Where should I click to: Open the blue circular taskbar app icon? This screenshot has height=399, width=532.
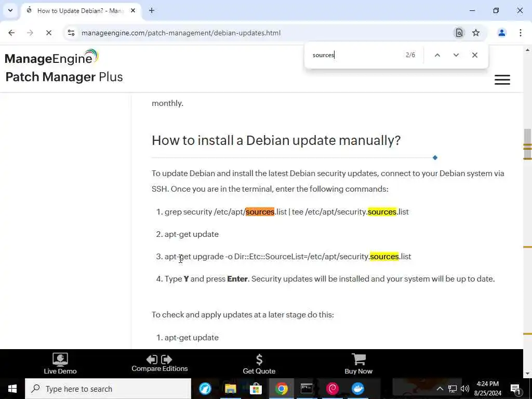coord(205,389)
